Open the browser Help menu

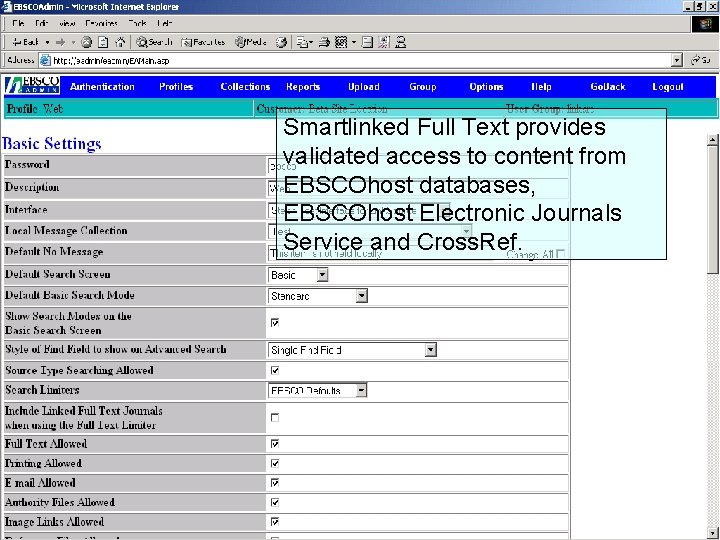164,23
